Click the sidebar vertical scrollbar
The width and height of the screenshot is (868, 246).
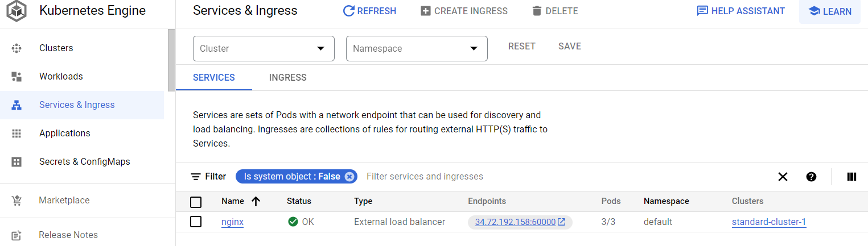(x=171, y=60)
